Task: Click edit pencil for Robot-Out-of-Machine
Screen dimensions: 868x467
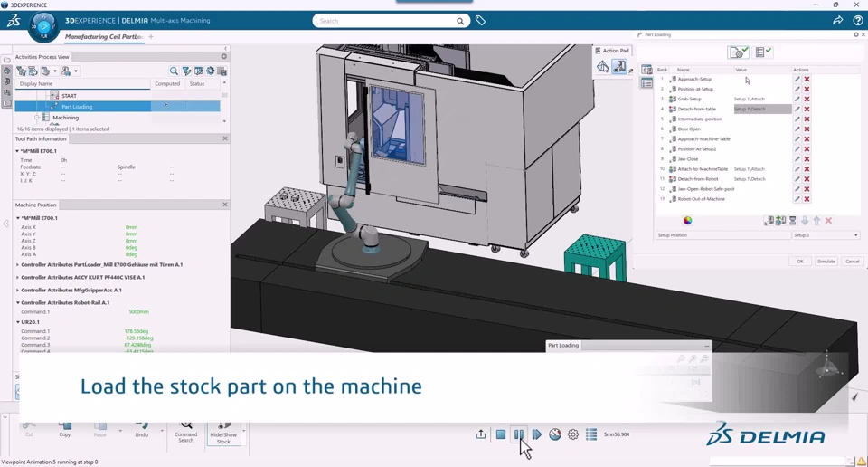Action: [797, 199]
